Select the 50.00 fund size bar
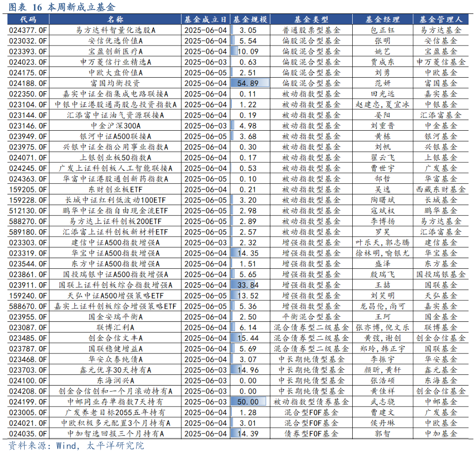The height and width of the screenshot is (453, 476). pos(248,402)
